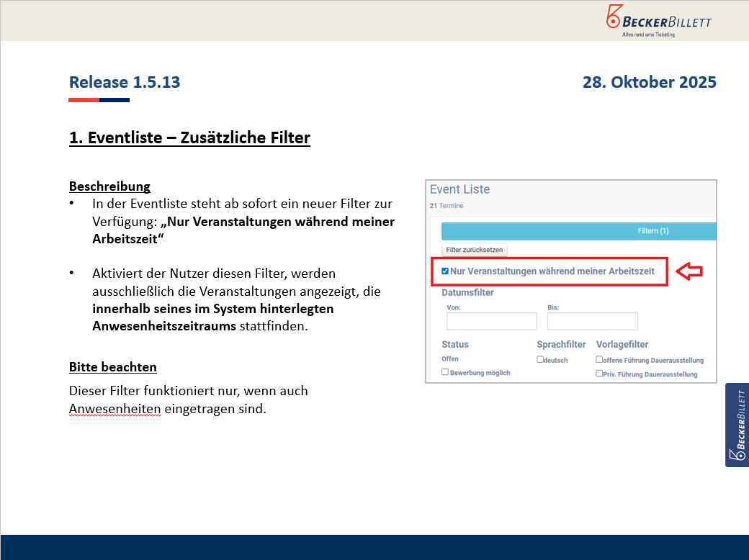Screen dimensions: 749x560
Task: Tick the 'deutsch' language filter checkbox
Action: [540, 359]
